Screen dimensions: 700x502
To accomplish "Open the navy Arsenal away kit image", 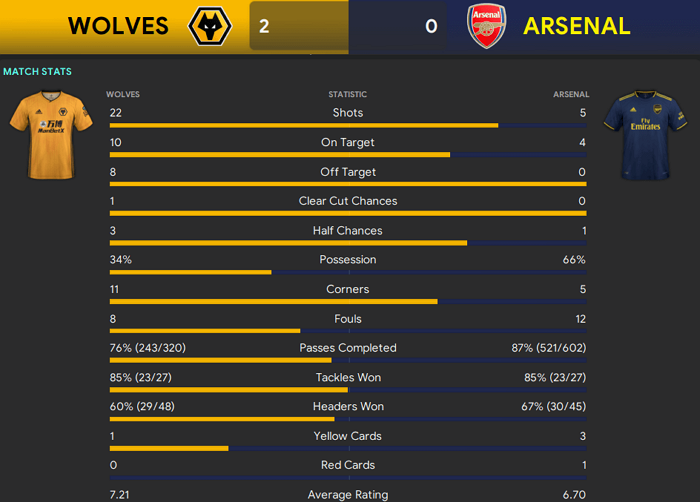I will (645, 135).
